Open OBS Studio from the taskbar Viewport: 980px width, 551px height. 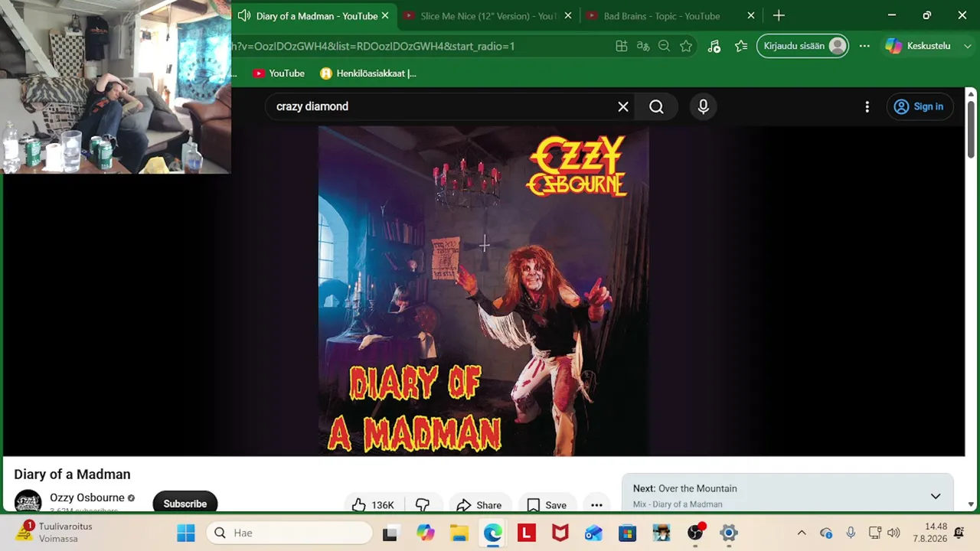pos(695,533)
